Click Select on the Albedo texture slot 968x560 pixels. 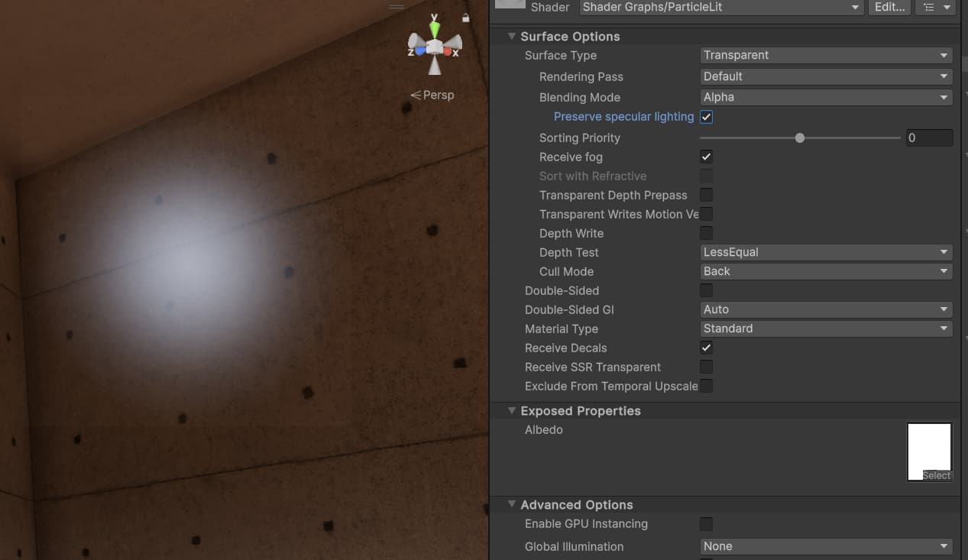[x=936, y=475]
